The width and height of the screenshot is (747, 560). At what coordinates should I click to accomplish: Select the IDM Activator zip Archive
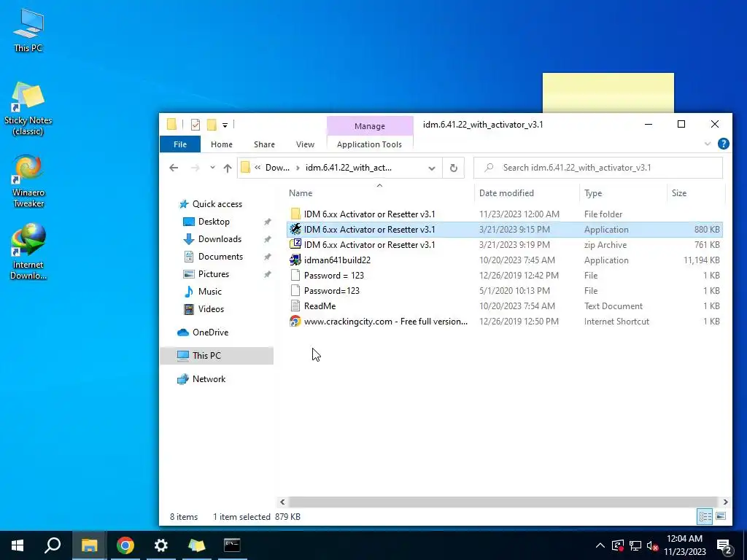click(x=505, y=245)
